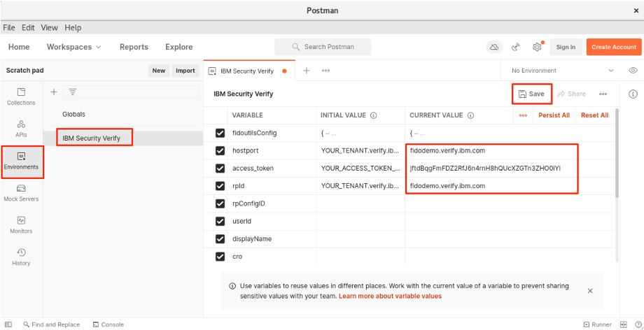Click the CURRENT VALUE info icon
The image size is (644, 330).
[470, 115]
